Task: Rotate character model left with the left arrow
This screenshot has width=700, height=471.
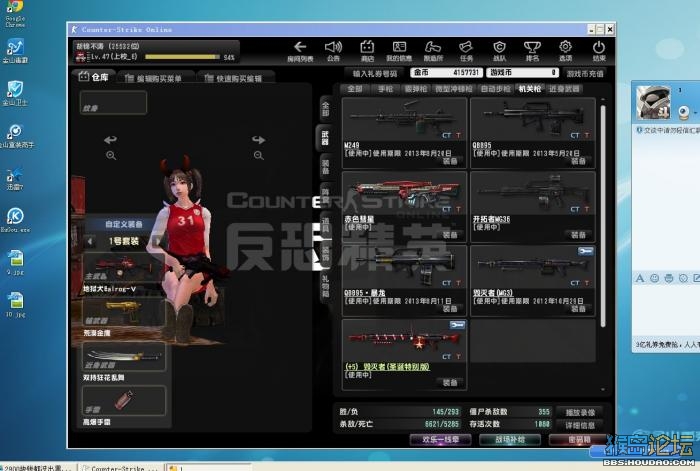Action: click(x=111, y=140)
